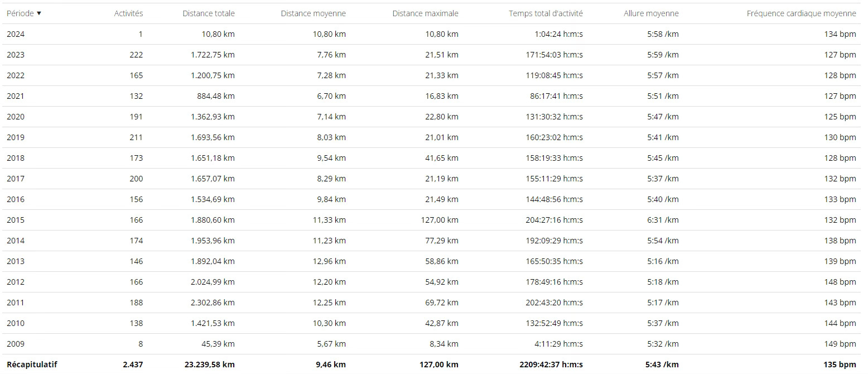Select the 2009 period row label

coord(16,344)
